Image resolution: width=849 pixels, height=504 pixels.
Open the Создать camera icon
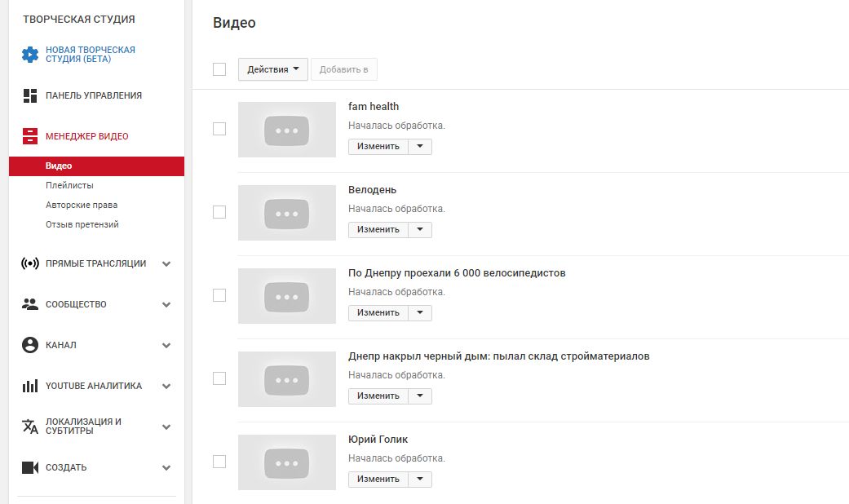tap(29, 467)
